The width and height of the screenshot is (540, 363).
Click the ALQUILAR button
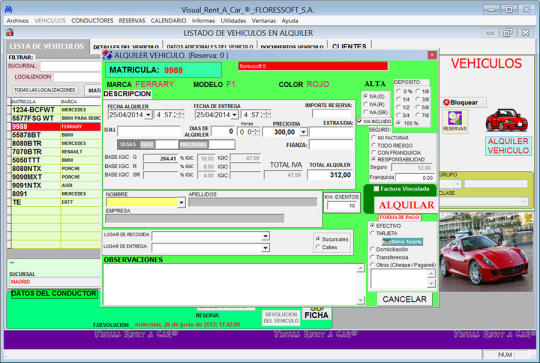406,205
